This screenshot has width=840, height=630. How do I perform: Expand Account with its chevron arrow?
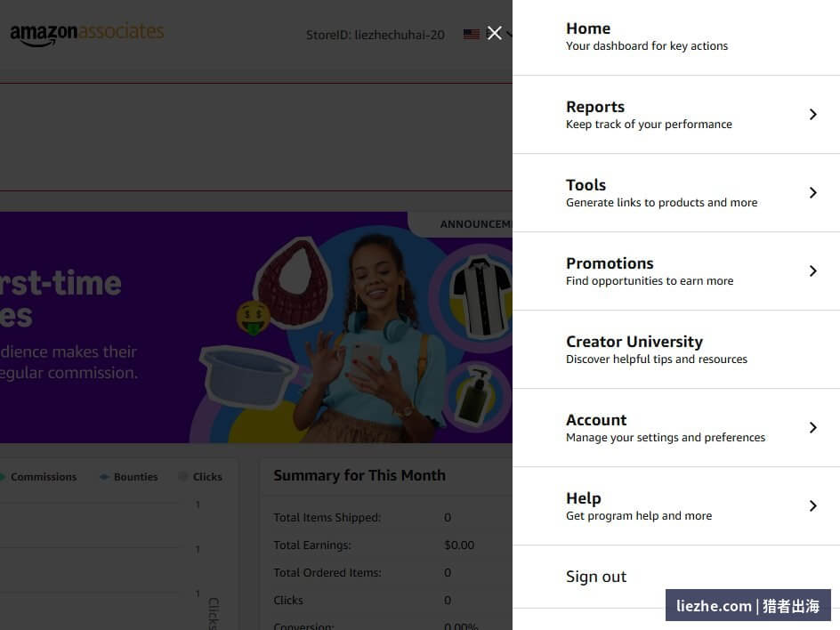click(812, 427)
